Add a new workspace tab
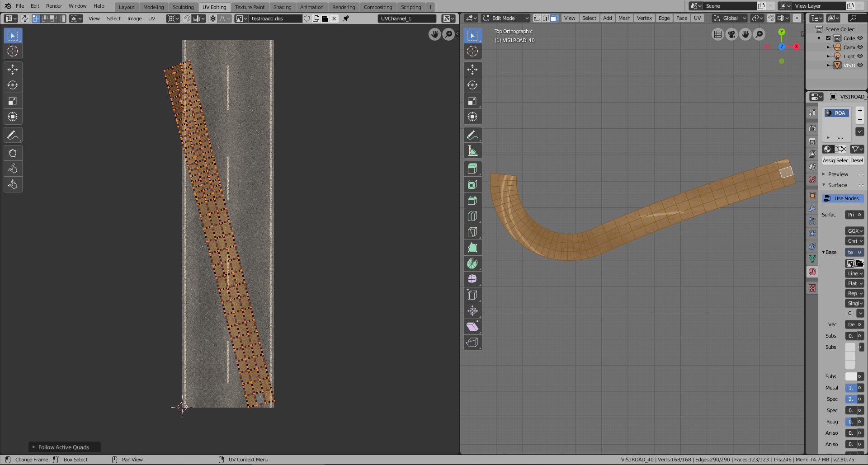868x465 pixels. (430, 7)
